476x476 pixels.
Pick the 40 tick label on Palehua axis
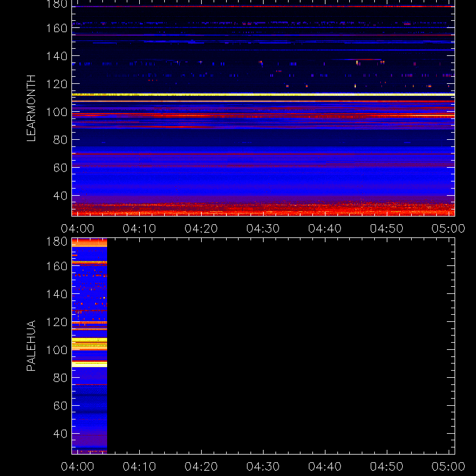[60, 434]
